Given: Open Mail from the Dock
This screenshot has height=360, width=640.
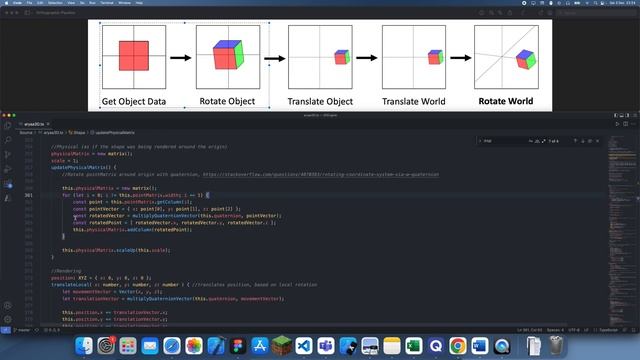Looking at the screenshot, I should coord(150,346).
